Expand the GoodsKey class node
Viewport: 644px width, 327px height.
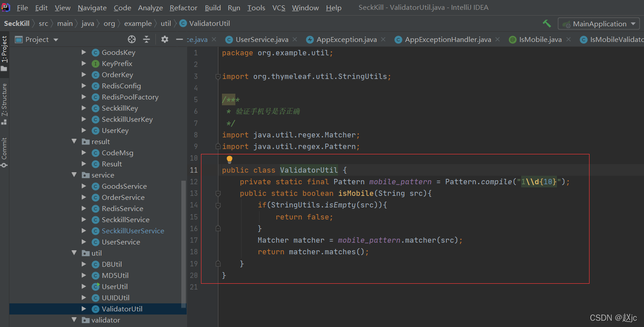(x=84, y=52)
